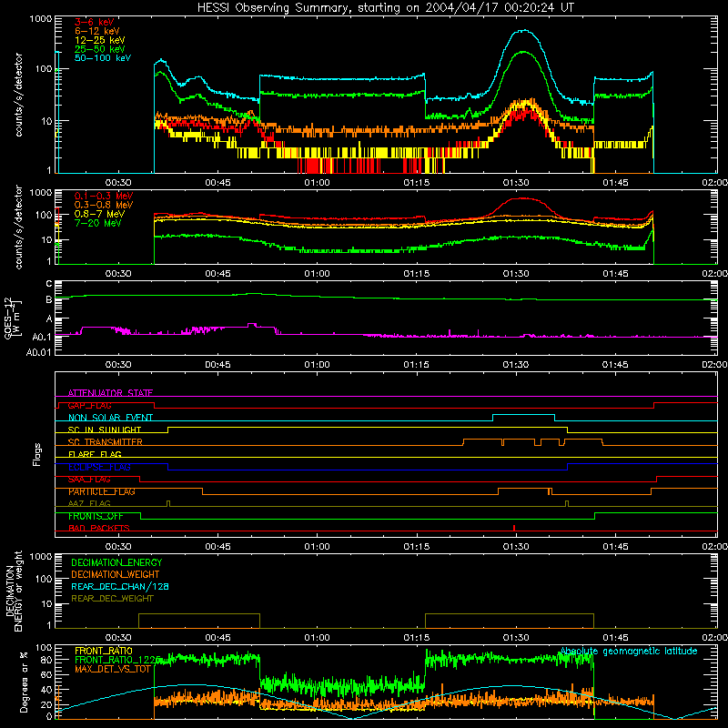This screenshot has width=728, height=728.
Task: Select the cyan 50-100 keV legend label
Action: coord(103,58)
